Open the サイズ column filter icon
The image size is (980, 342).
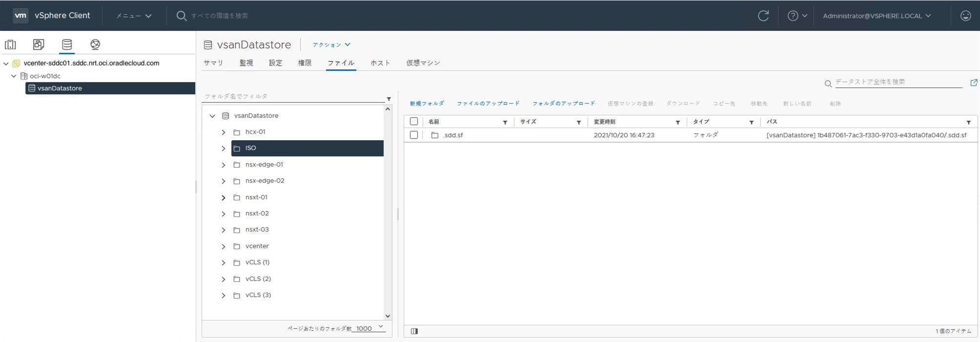(x=579, y=122)
